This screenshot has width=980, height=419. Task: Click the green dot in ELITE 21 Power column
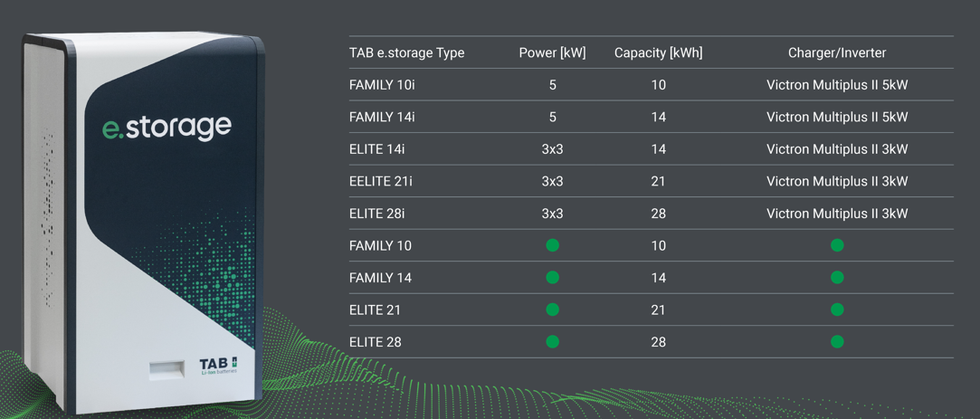tap(552, 309)
